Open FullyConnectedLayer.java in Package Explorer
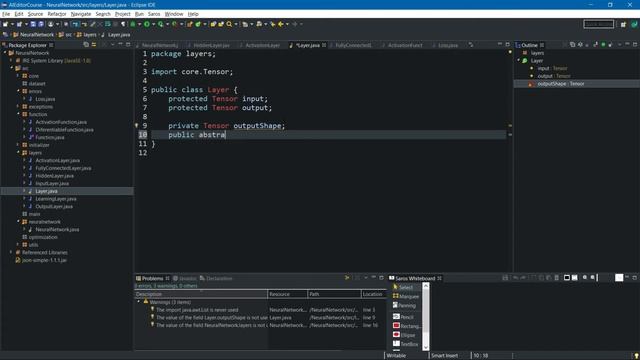Viewport: 640px width, 360px height. [63, 168]
